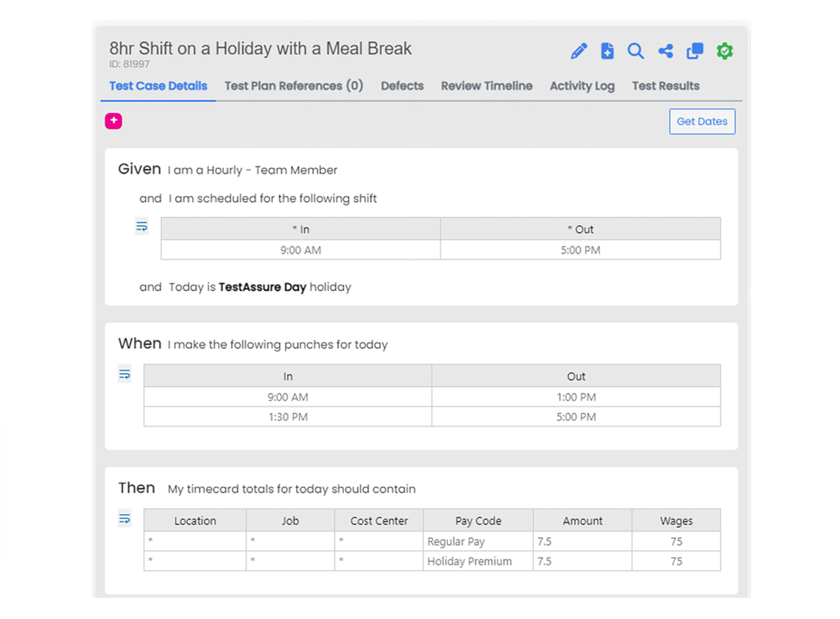Toggle the wrap icon beside the timecard totals table

click(x=124, y=518)
